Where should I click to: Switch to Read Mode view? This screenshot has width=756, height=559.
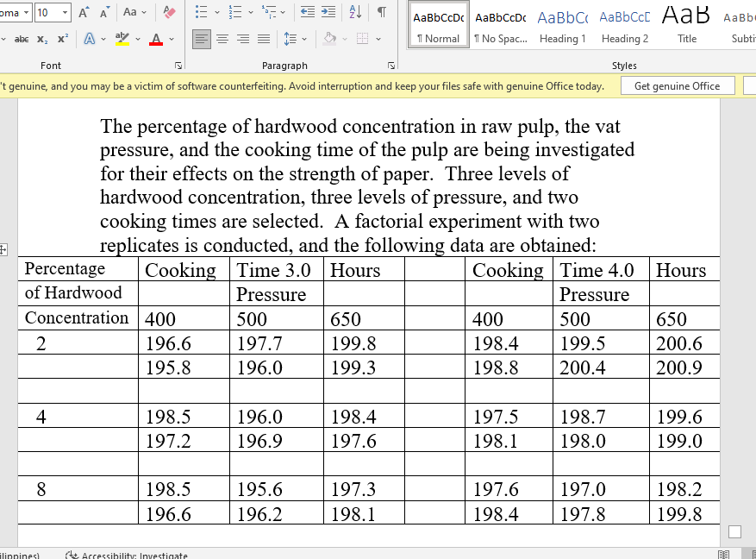(x=724, y=555)
